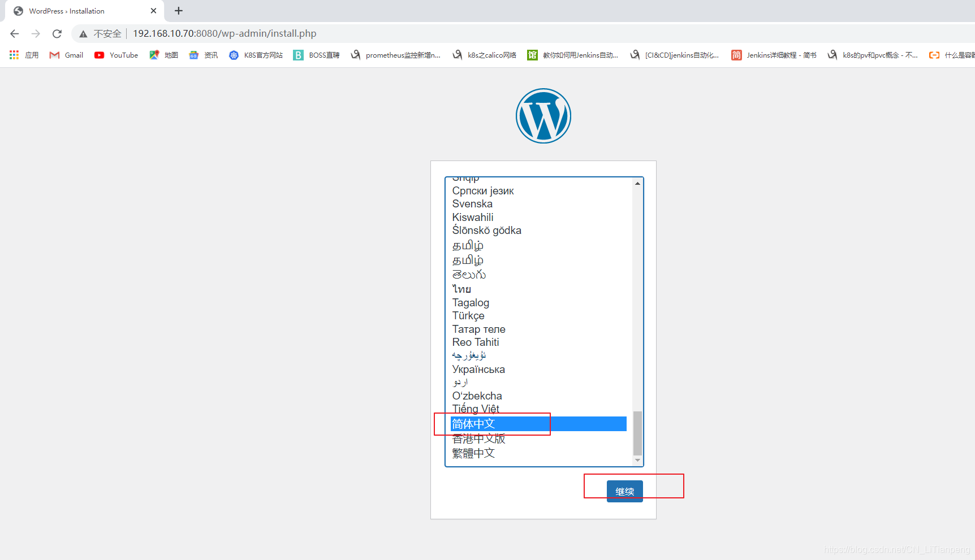Select Татар теле in the language list
The height and width of the screenshot is (560, 975).
click(538, 329)
